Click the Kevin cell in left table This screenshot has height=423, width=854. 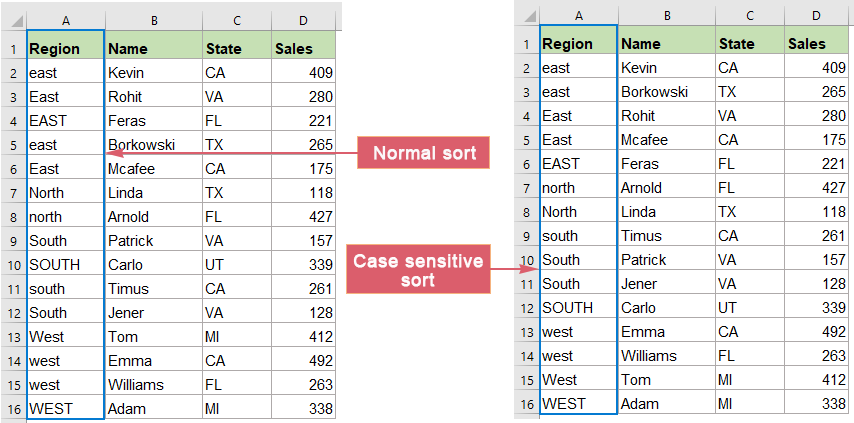pos(152,73)
